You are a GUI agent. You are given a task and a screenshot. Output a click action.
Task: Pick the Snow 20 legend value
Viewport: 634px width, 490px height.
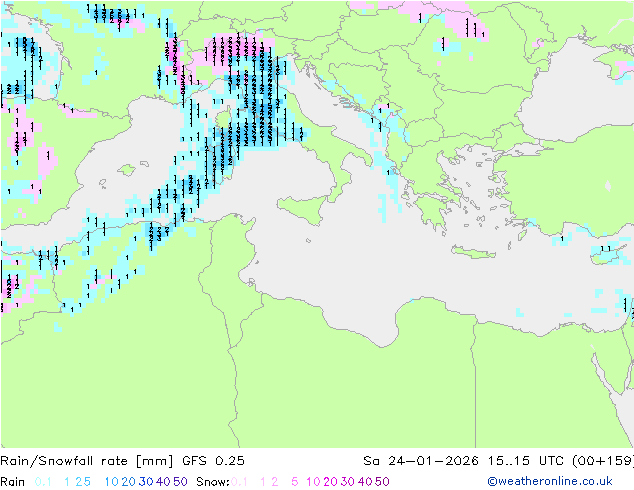[x=330, y=482]
